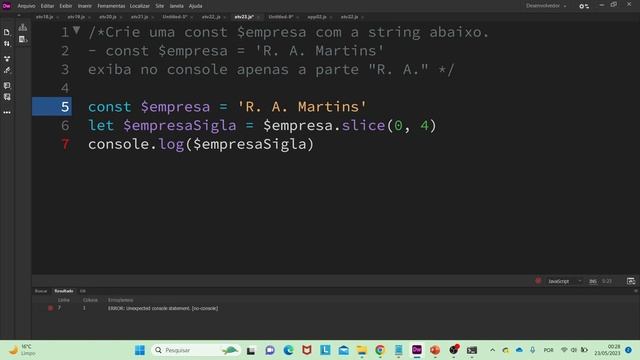Open Microsoft Edge from taskbar
Screen dimensions: 640x360
(x=289, y=350)
